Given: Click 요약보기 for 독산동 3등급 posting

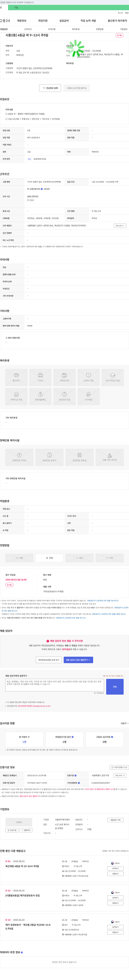Looking at the screenshot, I should [115, 927].
